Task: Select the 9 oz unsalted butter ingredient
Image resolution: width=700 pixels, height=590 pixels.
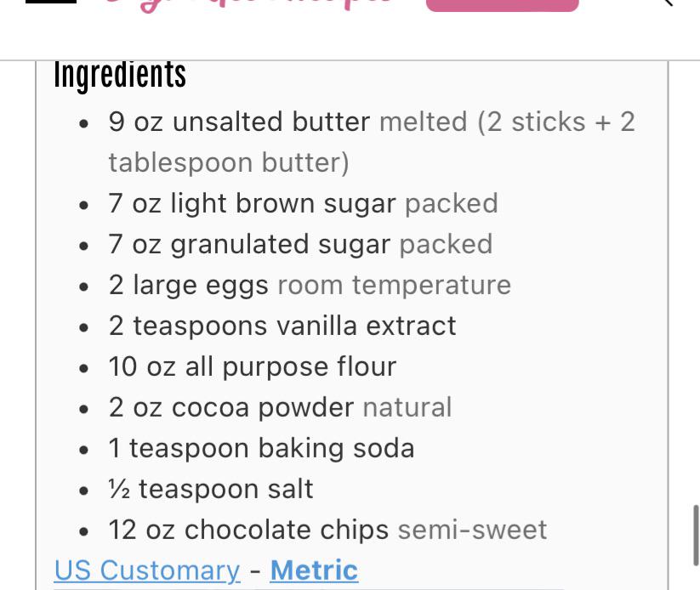Action: click(239, 122)
